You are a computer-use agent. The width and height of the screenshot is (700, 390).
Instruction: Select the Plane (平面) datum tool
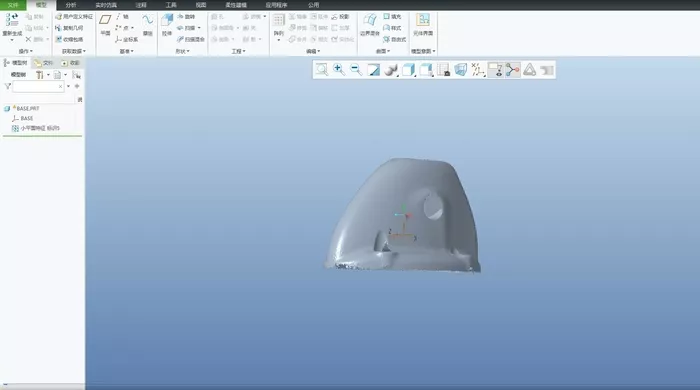point(105,25)
